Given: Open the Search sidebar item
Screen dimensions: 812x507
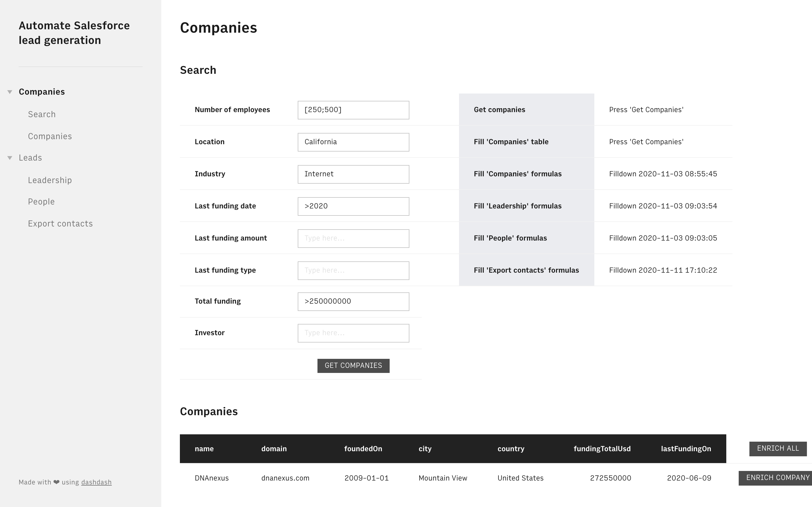Looking at the screenshot, I should 42,114.
